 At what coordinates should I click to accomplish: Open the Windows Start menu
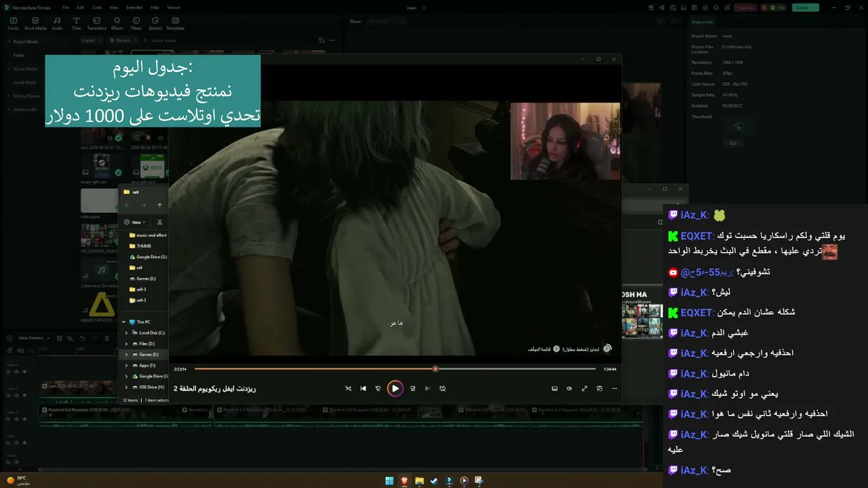click(x=389, y=481)
